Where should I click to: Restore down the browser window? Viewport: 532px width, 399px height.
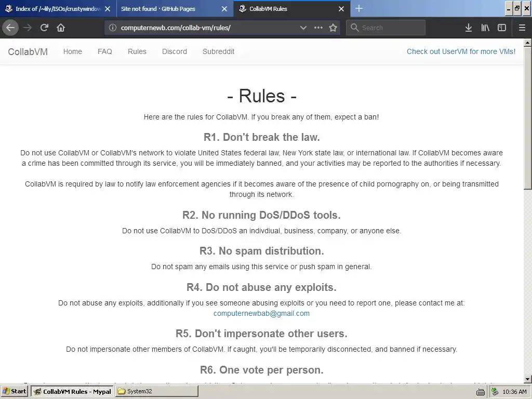click(x=517, y=8)
